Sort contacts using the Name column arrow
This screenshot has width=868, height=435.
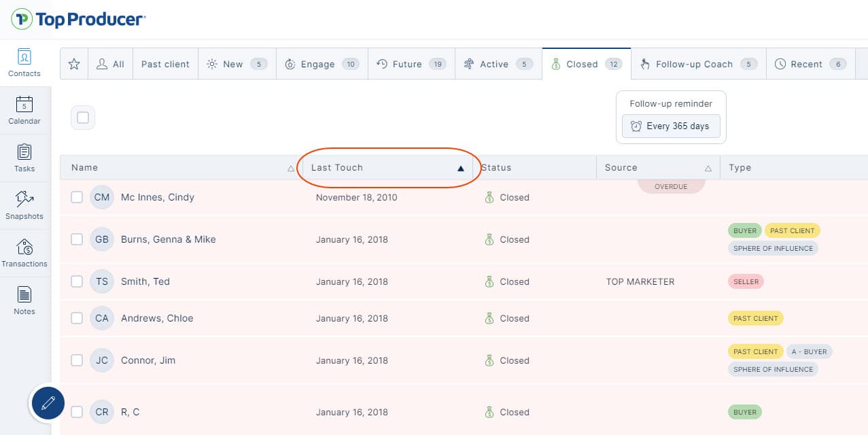click(291, 169)
